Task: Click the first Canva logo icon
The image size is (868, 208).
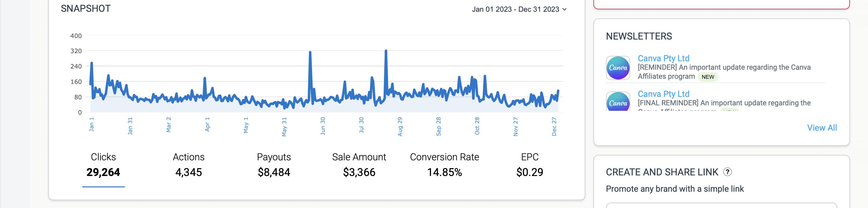Action: pos(618,68)
